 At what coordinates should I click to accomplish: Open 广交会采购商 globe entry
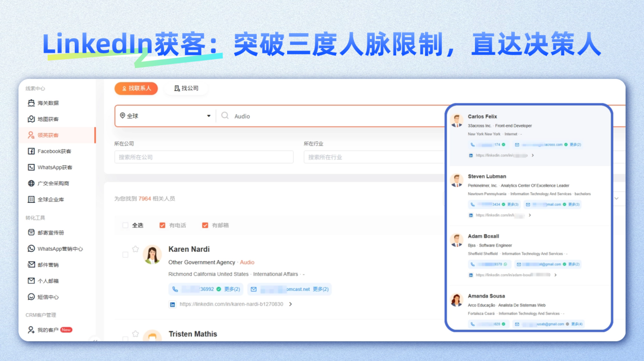pos(48,184)
